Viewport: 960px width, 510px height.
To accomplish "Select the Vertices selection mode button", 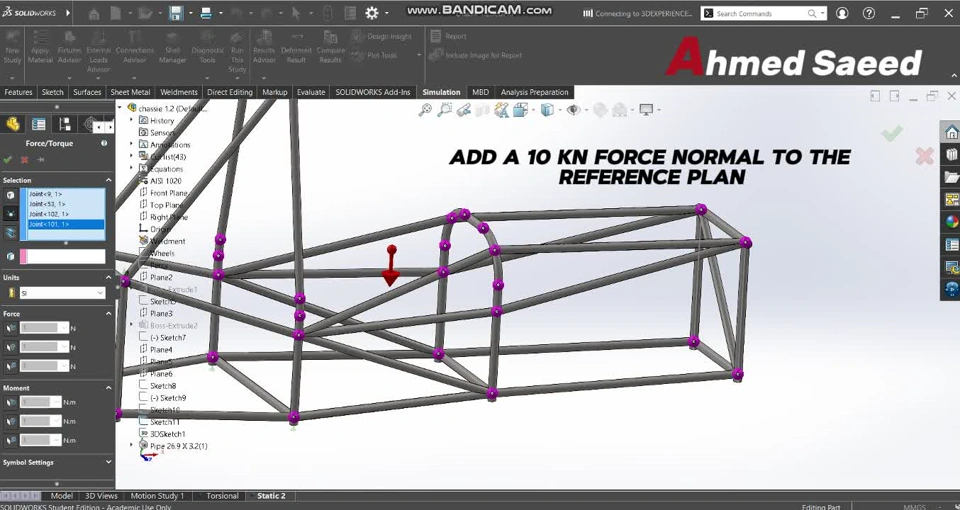I will (x=10, y=195).
